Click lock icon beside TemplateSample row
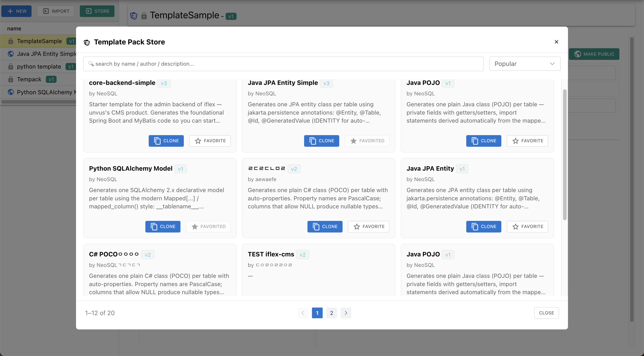 coord(11,41)
